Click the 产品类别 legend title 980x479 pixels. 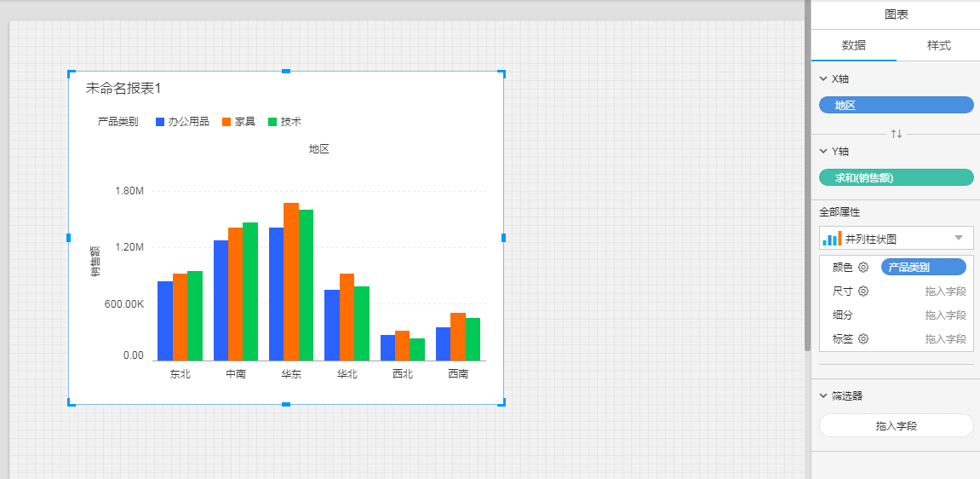(117, 122)
